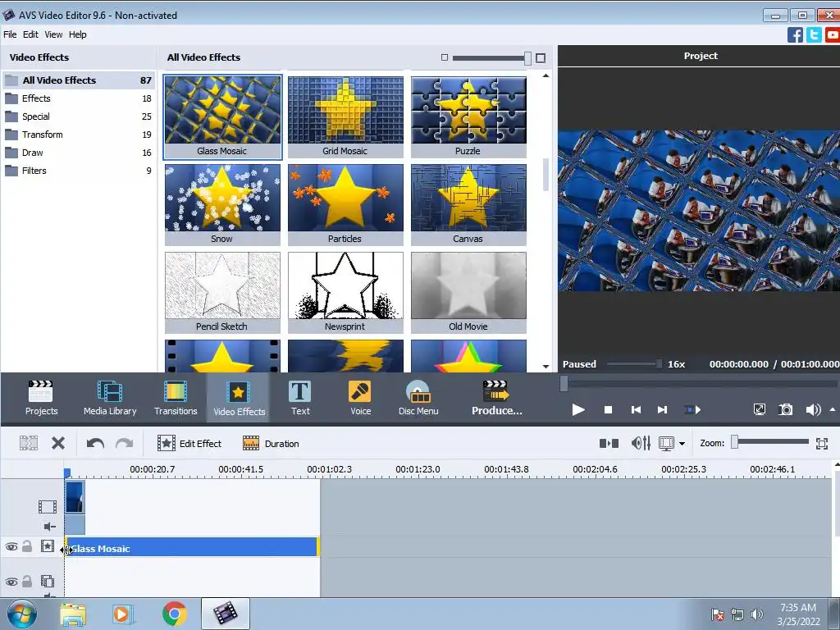The width and height of the screenshot is (840, 630).
Task: Click the effects list scroll down arrow
Action: tap(546, 367)
